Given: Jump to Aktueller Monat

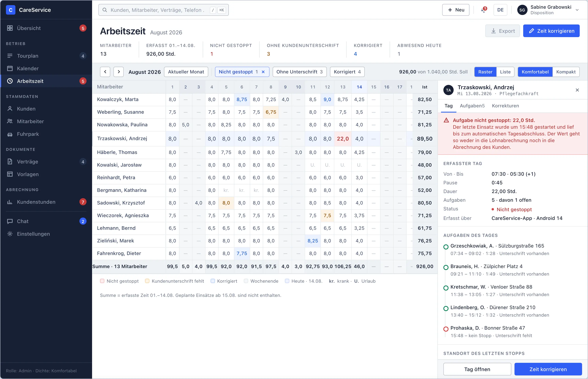Looking at the screenshot, I should point(186,72).
